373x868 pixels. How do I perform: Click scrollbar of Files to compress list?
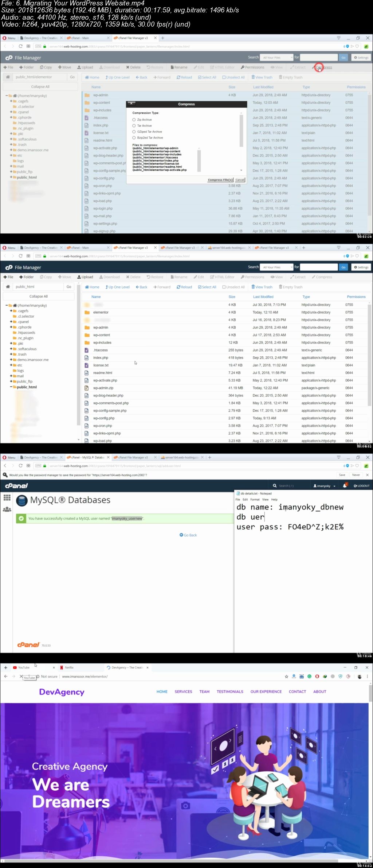[199, 159]
